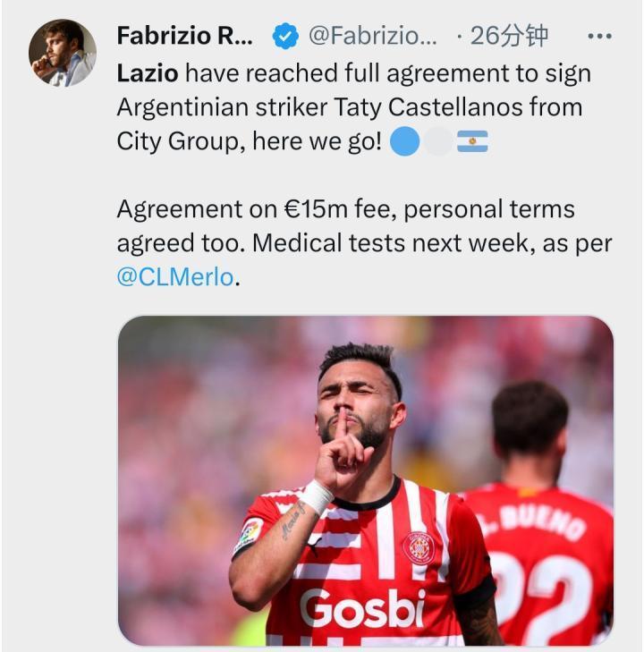
Task: Open the @CLMerlo mention link
Action: [x=175, y=277]
